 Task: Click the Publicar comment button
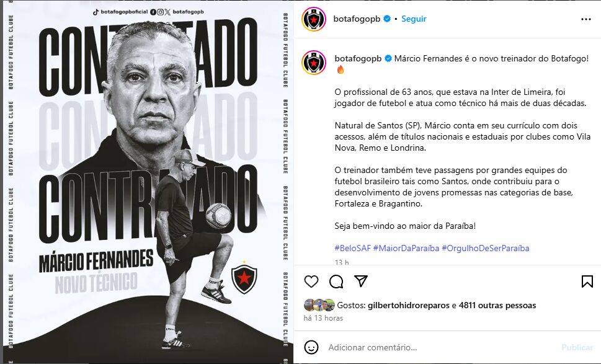point(577,347)
